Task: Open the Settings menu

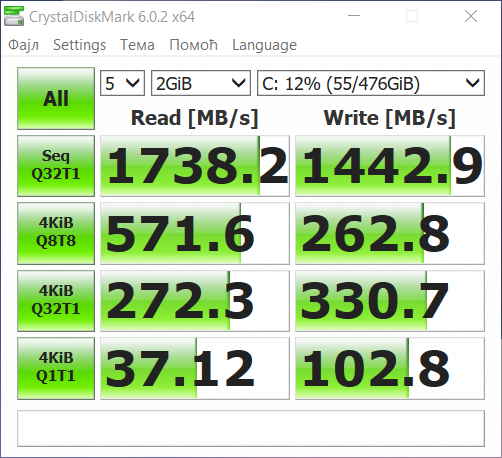Action: 79,45
